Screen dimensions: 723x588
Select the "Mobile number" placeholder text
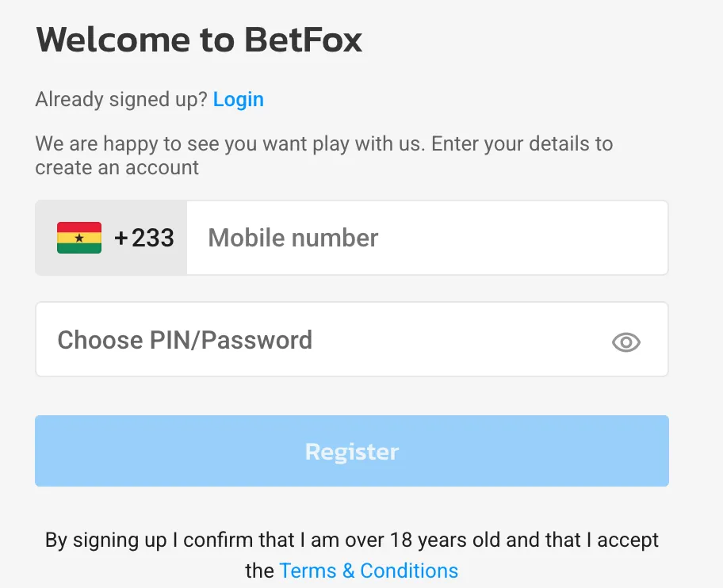click(x=293, y=238)
